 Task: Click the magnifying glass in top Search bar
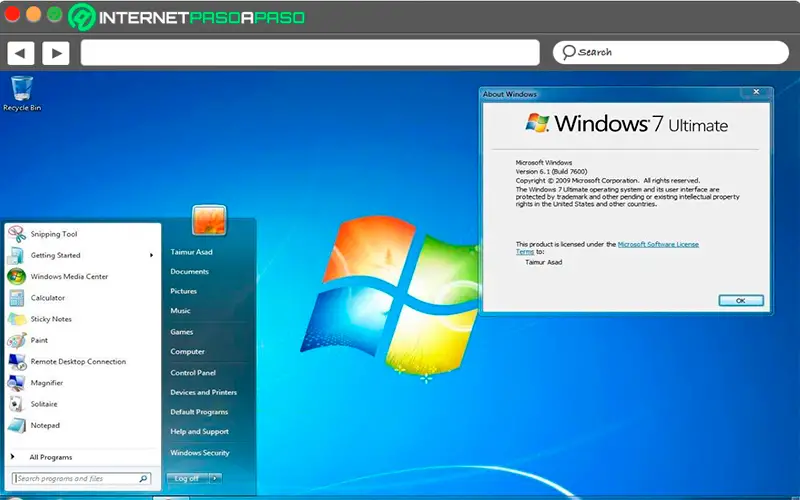pos(568,52)
